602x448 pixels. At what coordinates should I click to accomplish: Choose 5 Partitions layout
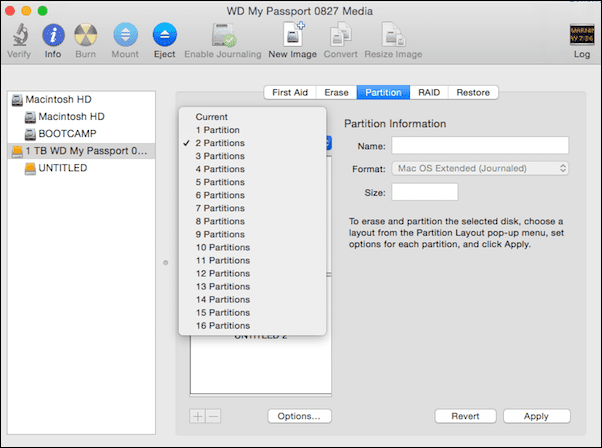tap(253, 182)
